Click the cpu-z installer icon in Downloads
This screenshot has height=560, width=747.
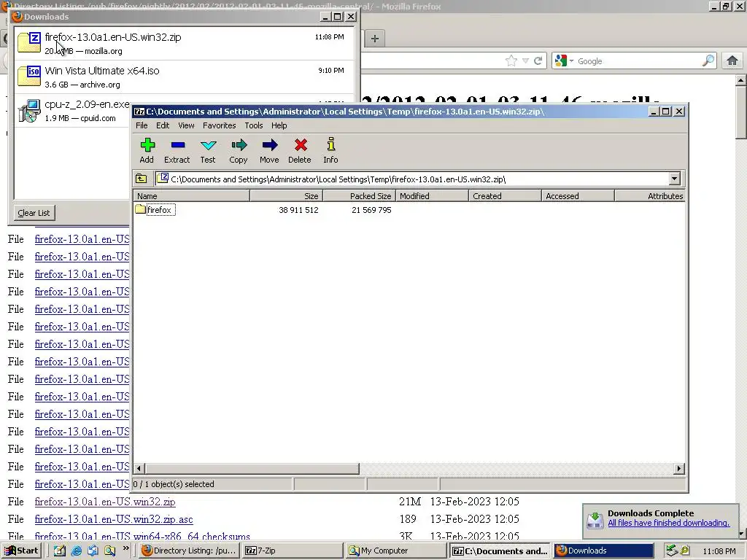[x=29, y=111]
